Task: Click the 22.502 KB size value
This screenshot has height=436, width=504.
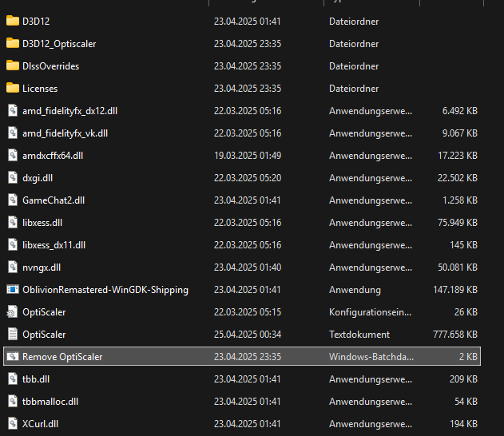Action: coord(458,178)
